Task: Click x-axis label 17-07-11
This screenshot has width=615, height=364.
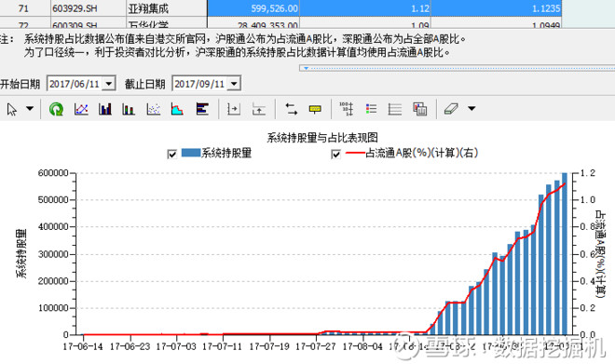Action: [x=223, y=346]
